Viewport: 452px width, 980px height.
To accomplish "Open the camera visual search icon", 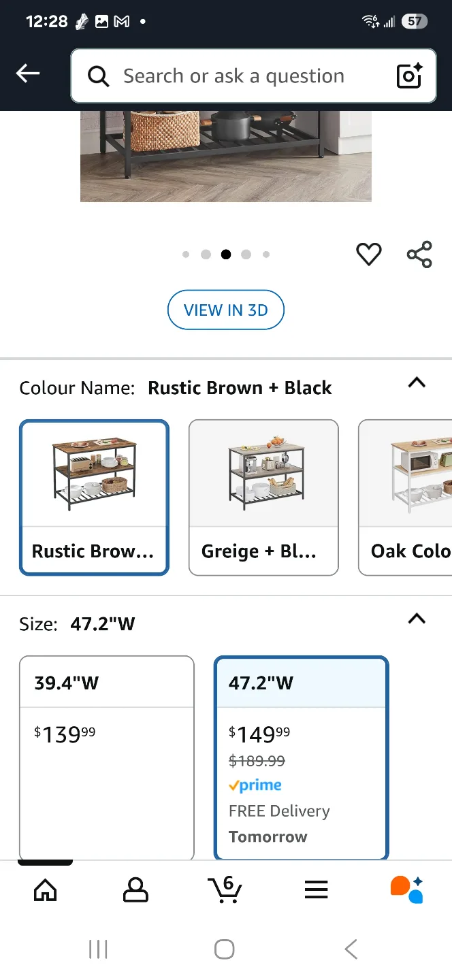I will click(x=408, y=76).
